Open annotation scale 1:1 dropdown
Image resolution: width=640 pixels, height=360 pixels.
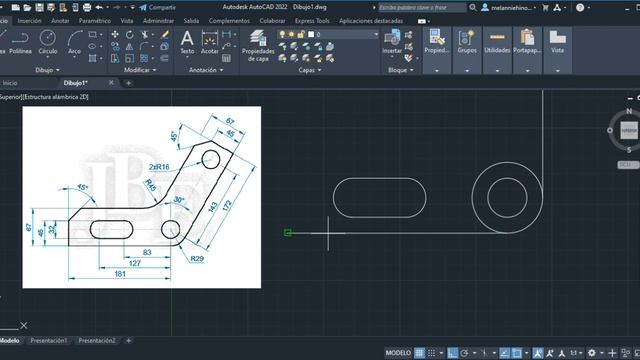point(576,353)
